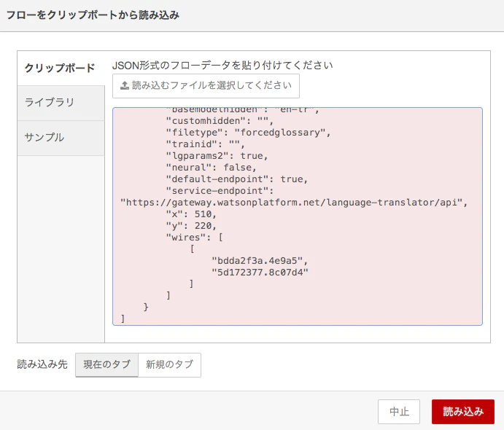Click 読み込むファイルを選択してください button

[x=206, y=86]
